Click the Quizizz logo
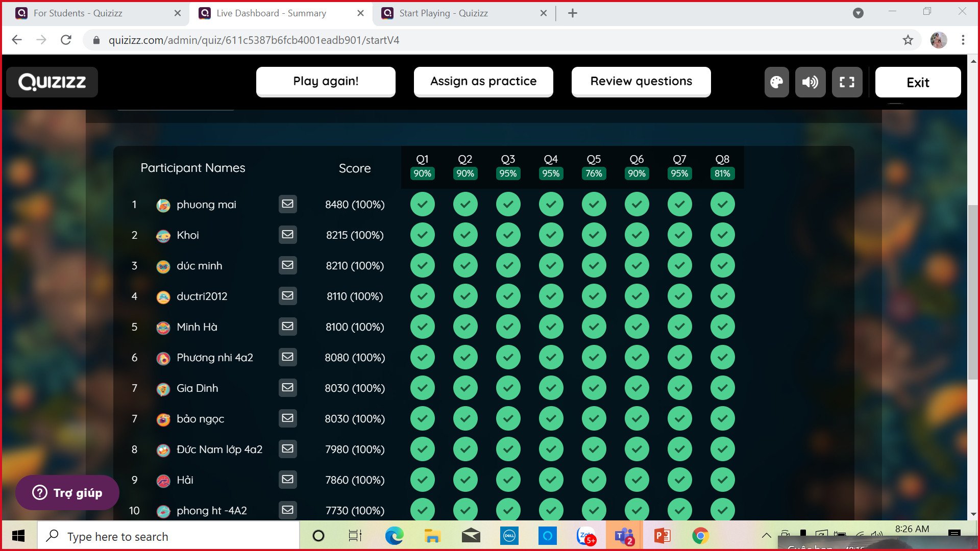Screen dimensions: 980x551 pos(52,82)
